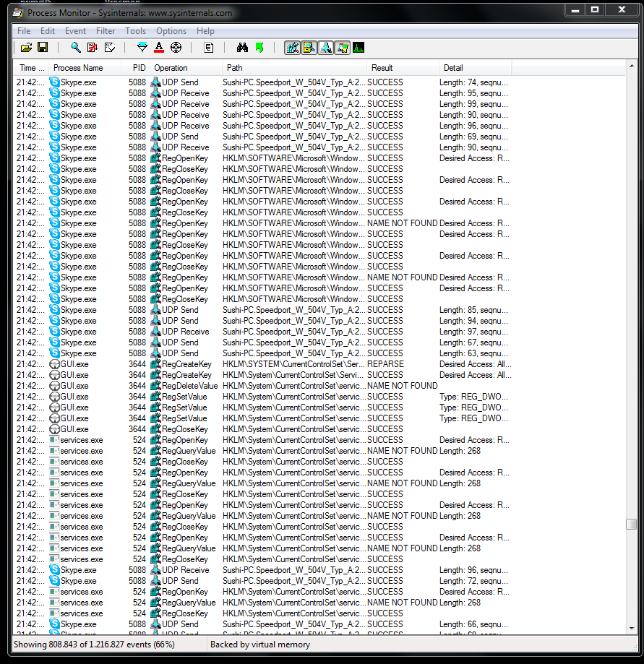The width and height of the screenshot is (644, 664).
Task: Toggle Show File System Activity button
Action: coord(309,48)
